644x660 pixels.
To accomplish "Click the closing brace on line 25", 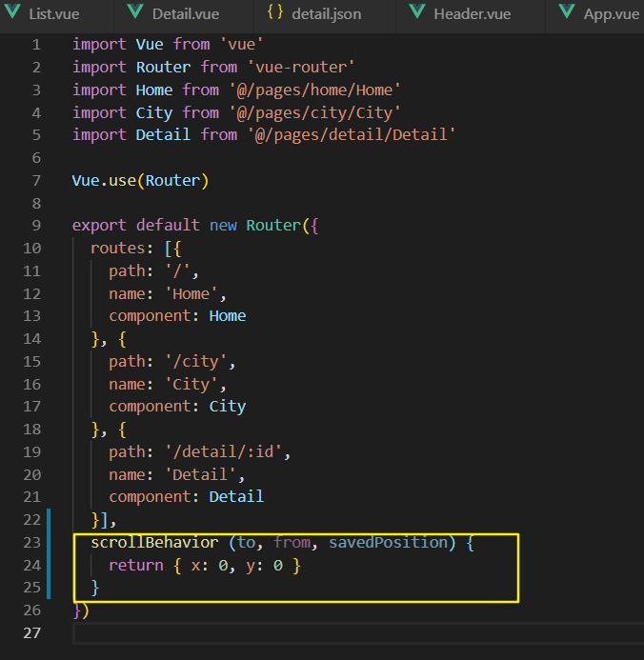I will pyautogui.click(x=95, y=588).
